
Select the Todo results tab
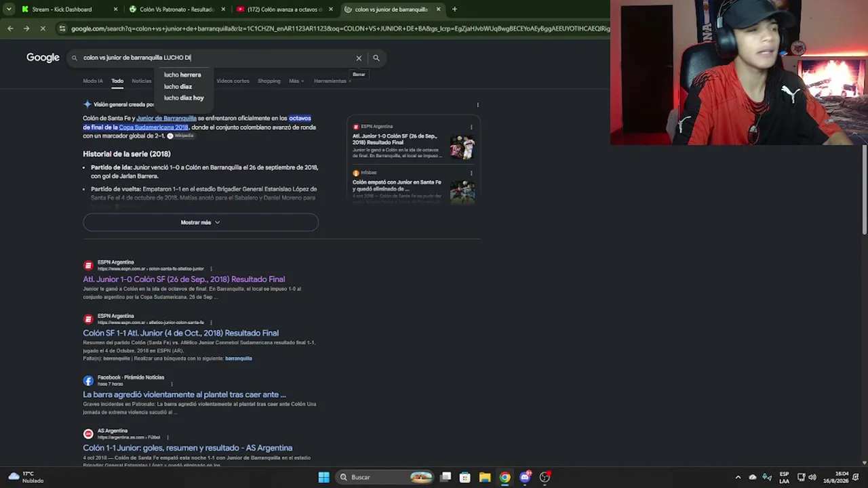coord(117,81)
